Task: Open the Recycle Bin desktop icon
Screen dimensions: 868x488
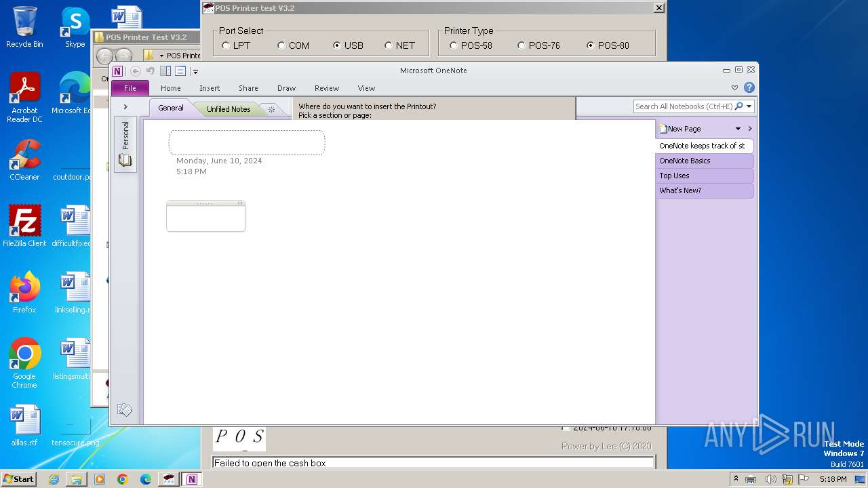Action: point(24,27)
